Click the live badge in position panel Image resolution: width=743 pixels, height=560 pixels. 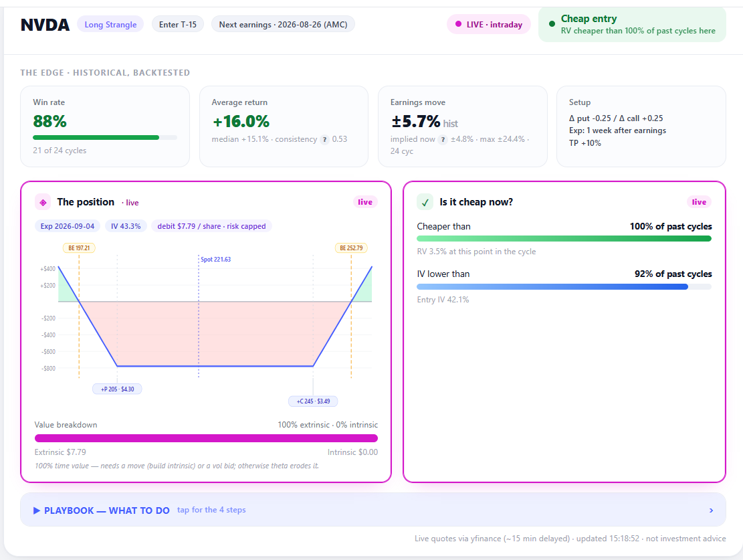pyautogui.click(x=365, y=202)
